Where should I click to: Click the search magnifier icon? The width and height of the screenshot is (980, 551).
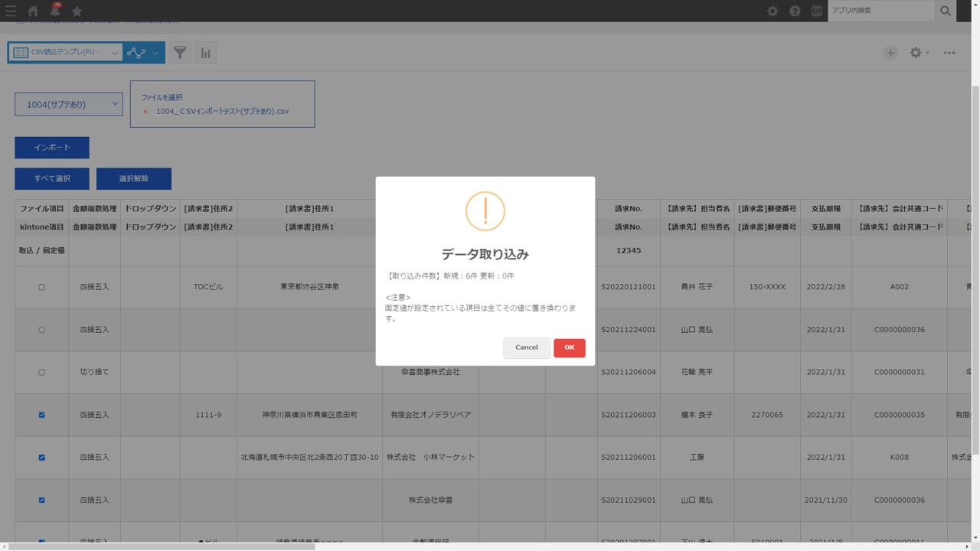[x=946, y=11]
